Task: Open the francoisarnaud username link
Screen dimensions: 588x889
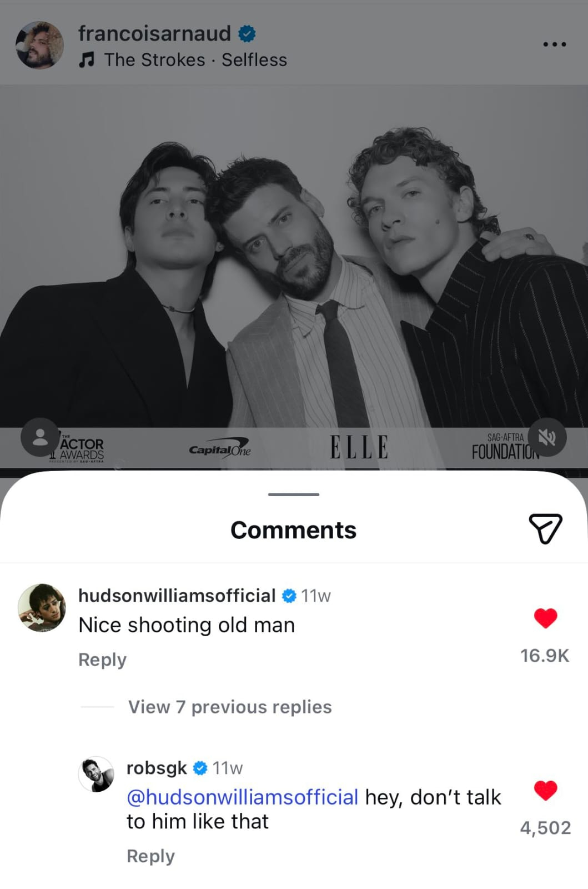Action: click(x=154, y=33)
